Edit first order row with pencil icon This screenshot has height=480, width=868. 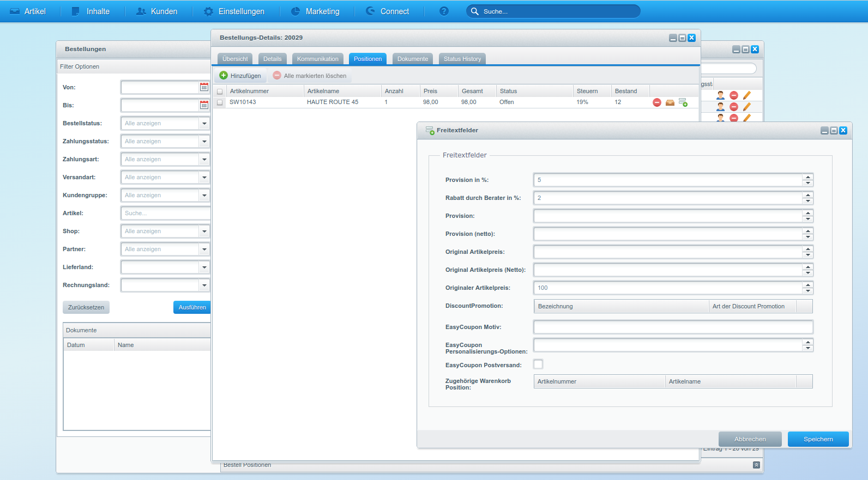click(747, 95)
